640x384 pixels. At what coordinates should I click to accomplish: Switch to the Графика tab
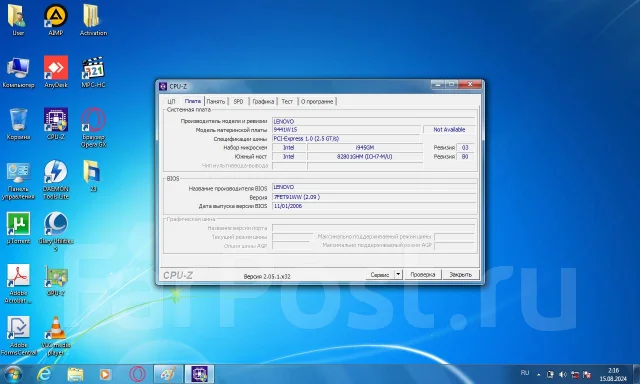pyautogui.click(x=263, y=101)
